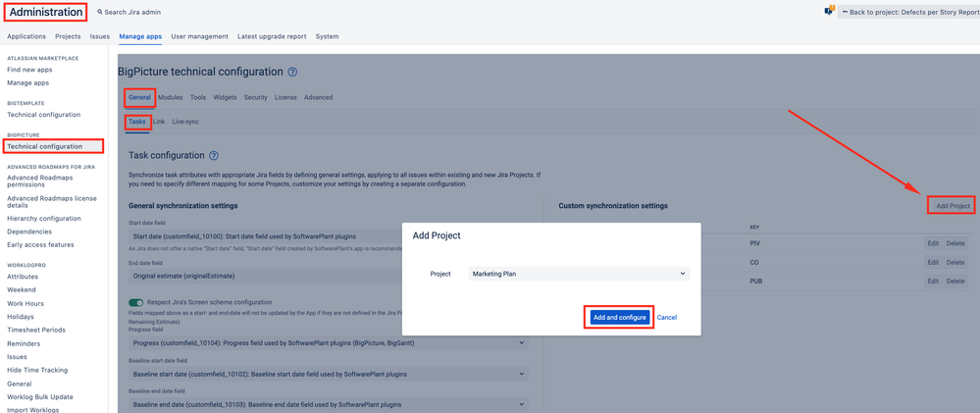This screenshot has width=980, height=413.
Task: Open Find new apps in sidebar
Action: (x=29, y=70)
